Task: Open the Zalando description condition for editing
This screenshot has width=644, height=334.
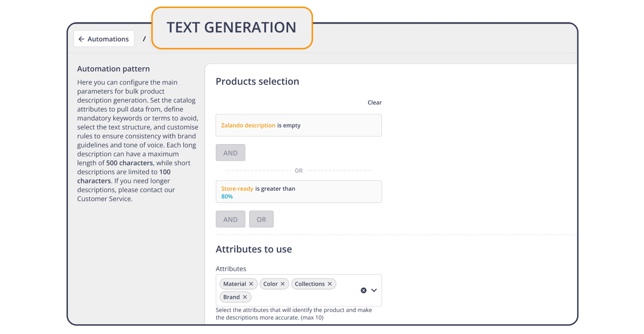Action: (299, 125)
